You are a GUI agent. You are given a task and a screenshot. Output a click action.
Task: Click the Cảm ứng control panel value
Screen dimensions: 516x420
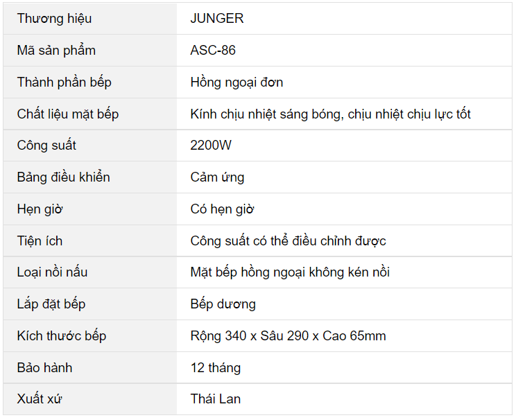(x=217, y=177)
